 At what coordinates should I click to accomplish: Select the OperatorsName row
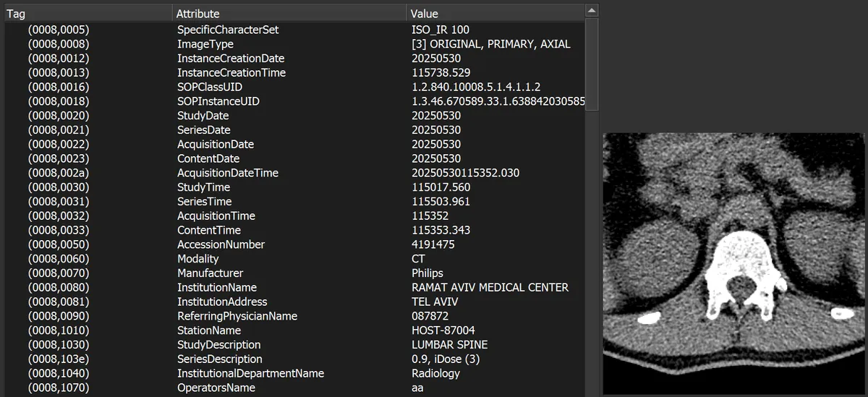tap(294, 388)
